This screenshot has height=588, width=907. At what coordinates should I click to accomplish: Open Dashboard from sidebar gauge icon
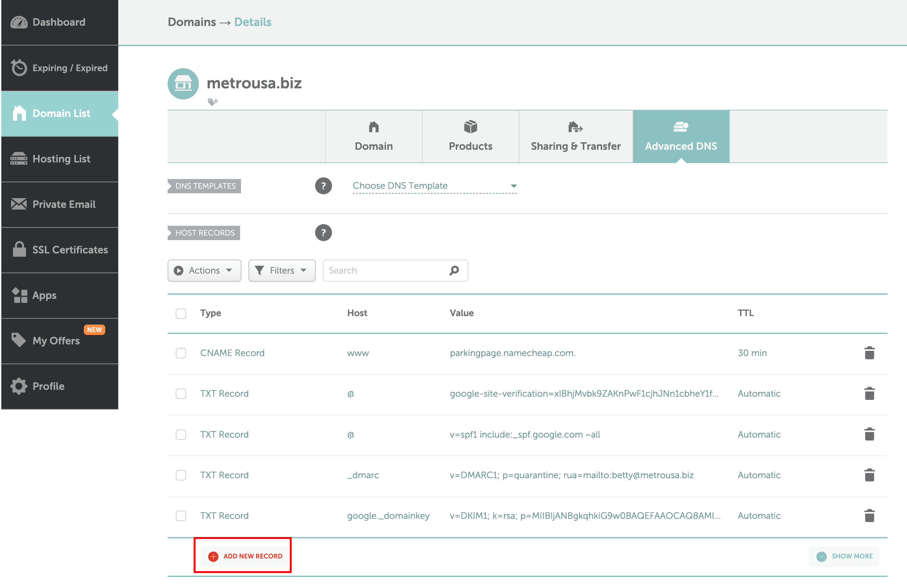[x=19, y=22]
